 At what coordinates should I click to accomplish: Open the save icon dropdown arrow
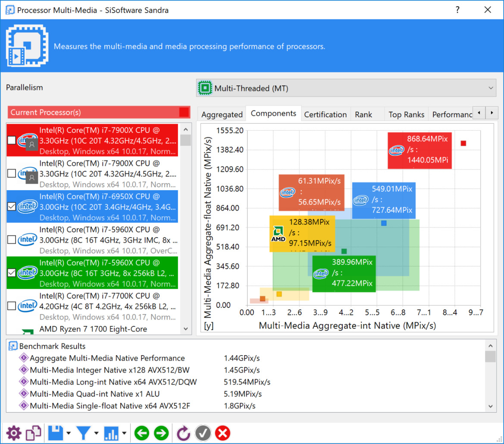(69, 433)
